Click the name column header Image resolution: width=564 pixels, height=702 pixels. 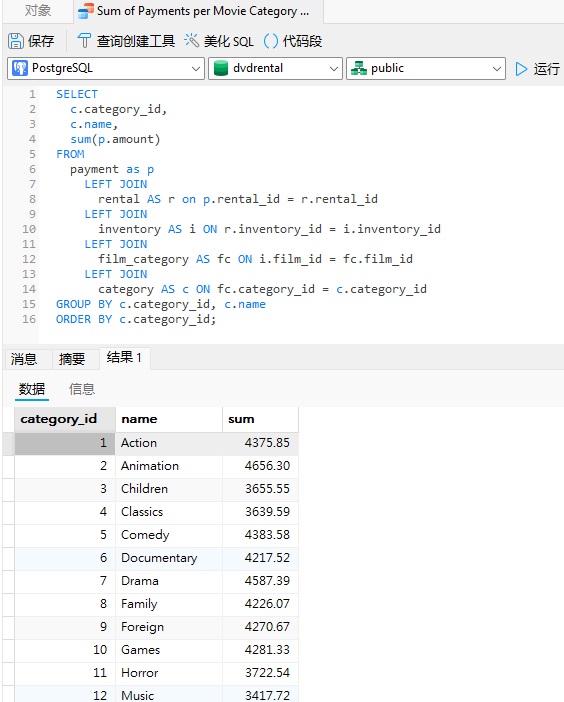pos(169,419)
